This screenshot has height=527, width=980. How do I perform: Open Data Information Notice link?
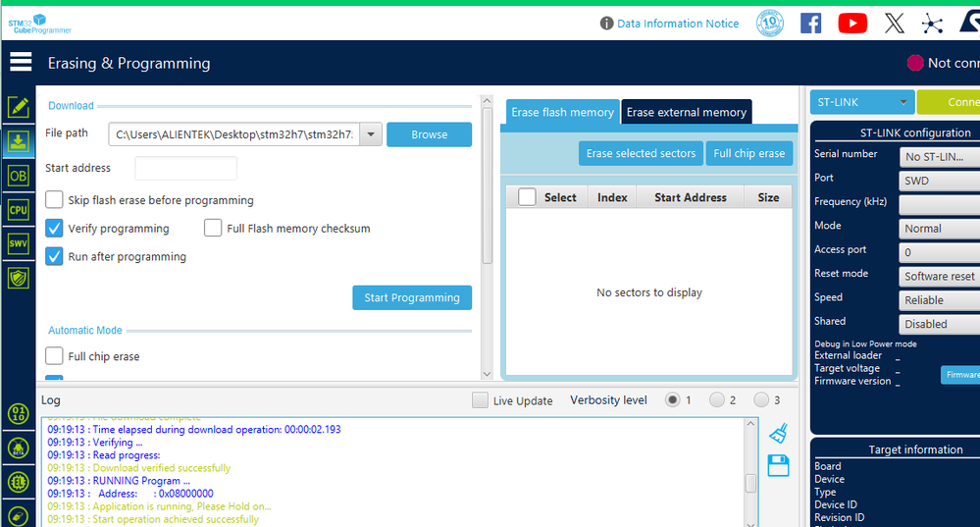(x=678, y=24)
